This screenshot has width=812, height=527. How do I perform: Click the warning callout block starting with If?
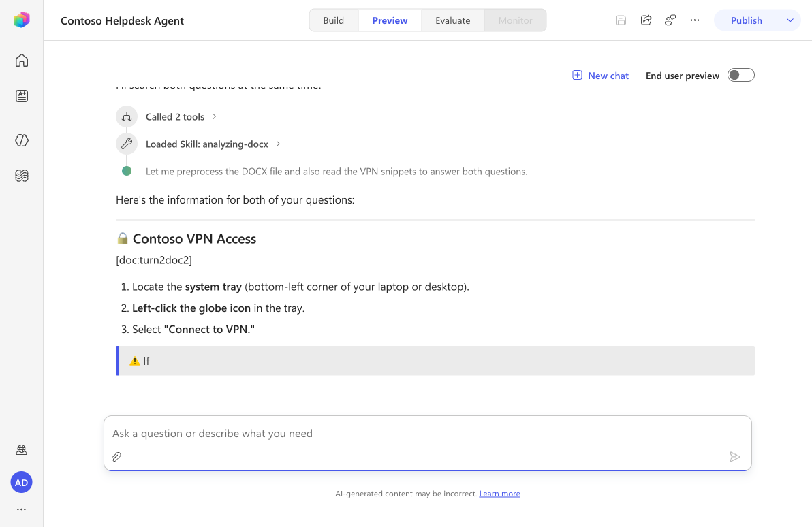[435, 361]
